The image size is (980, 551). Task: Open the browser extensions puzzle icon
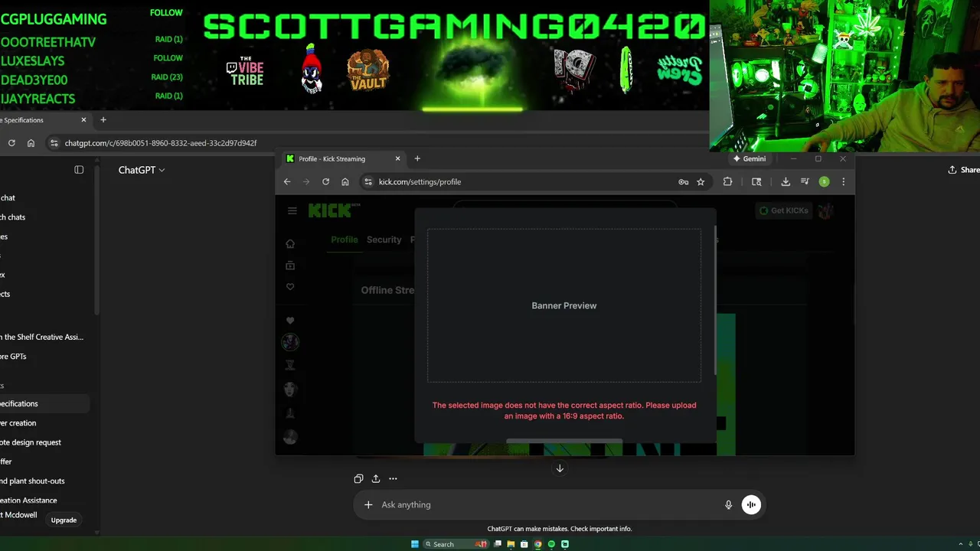(x=727, y=181)
